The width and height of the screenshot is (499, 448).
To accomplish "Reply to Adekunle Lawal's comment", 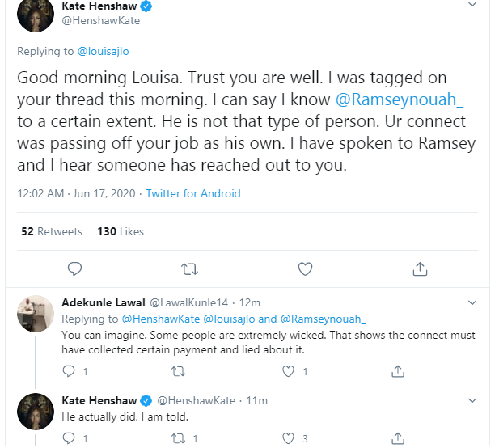I will (x=69, y=371).
